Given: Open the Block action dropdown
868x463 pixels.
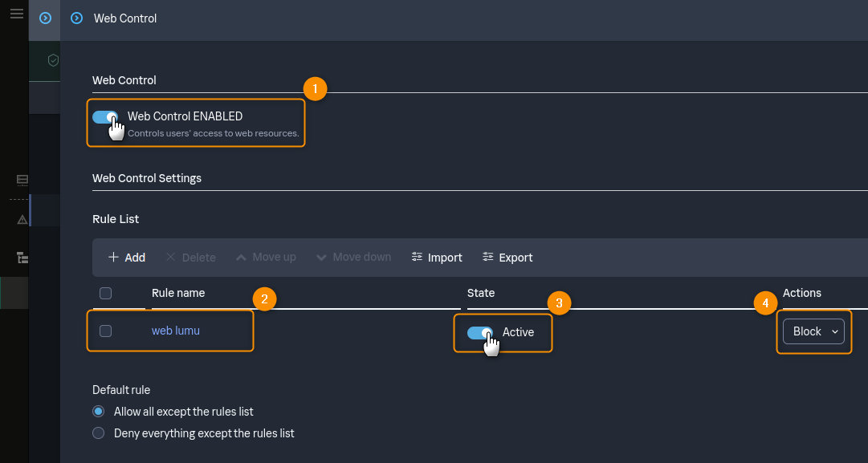Looking at the screenshot, I should [x=814, y=331].
